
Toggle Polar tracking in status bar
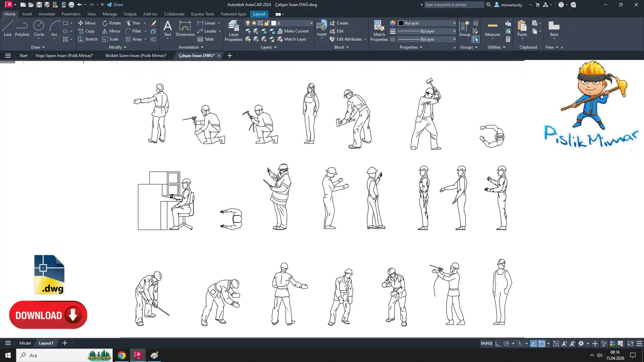pos(506,343)
